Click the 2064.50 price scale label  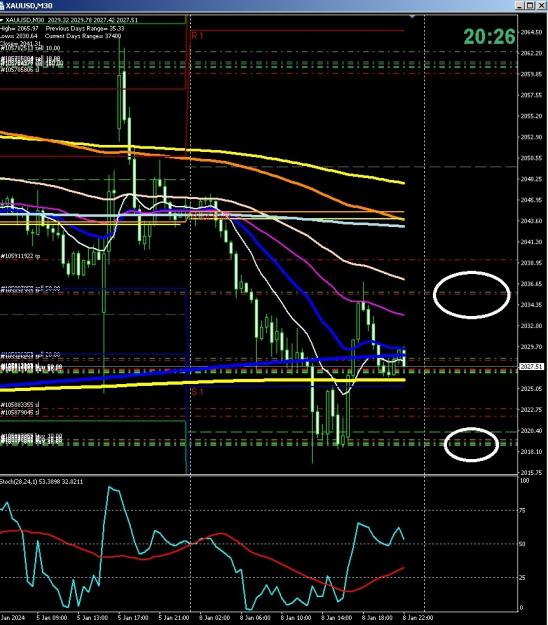[x=531, y=32]
